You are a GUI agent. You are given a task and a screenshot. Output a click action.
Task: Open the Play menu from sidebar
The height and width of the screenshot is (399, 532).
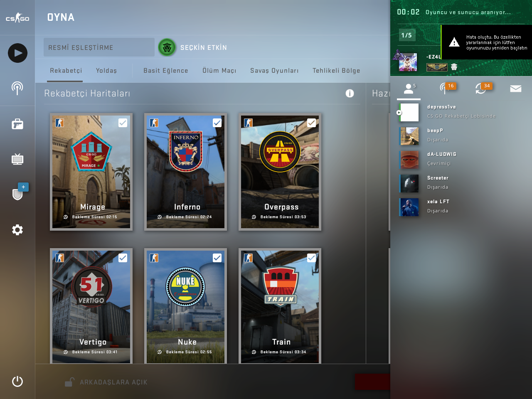tap(17, 53)
